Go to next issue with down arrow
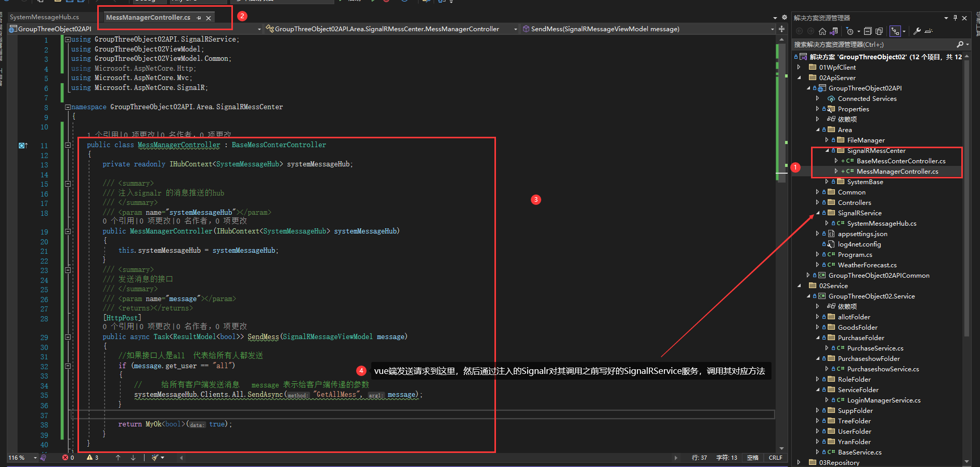The height and width of the screenshot is (467, 980). (x=133, y=458)
